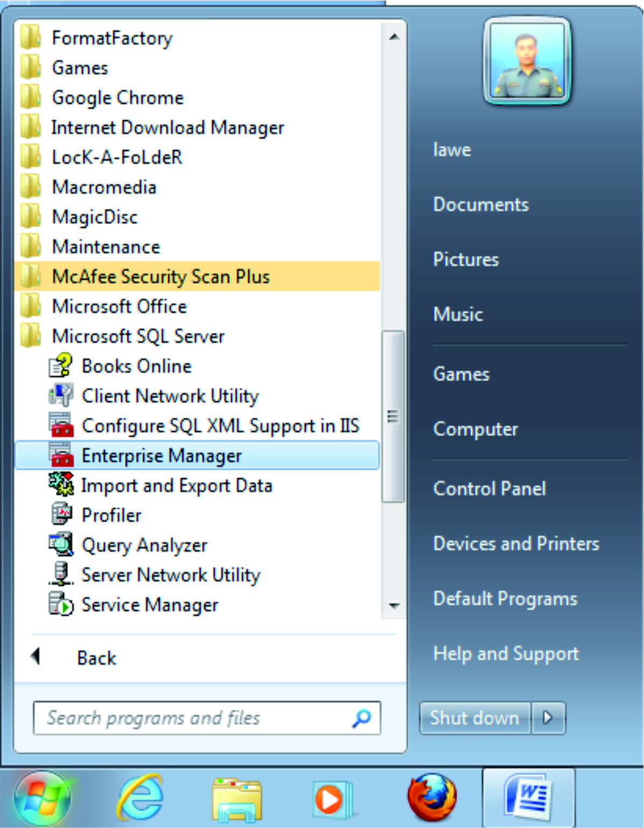Image resolution: width=644 pixels, height=828 pixels.
Task: Open Default Programs
Action: point(505,599)
